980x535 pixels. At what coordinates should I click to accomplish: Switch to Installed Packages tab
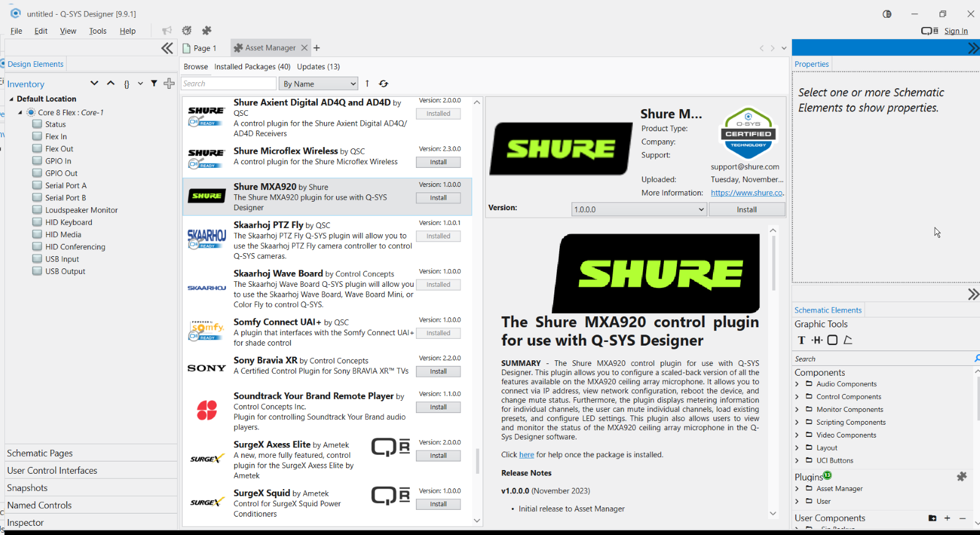pyautogui.click(x=252, y=67)
